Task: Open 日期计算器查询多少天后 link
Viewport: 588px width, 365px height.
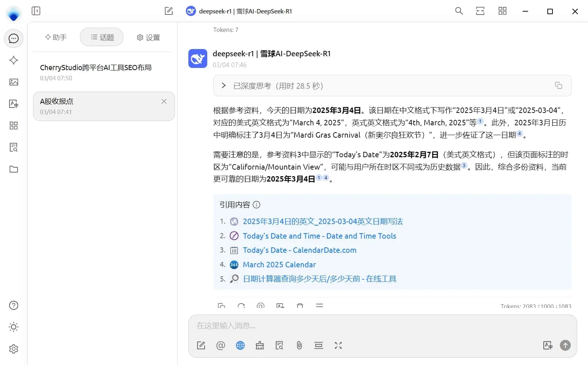Action: pyautogui.click(x=319, y=279)
